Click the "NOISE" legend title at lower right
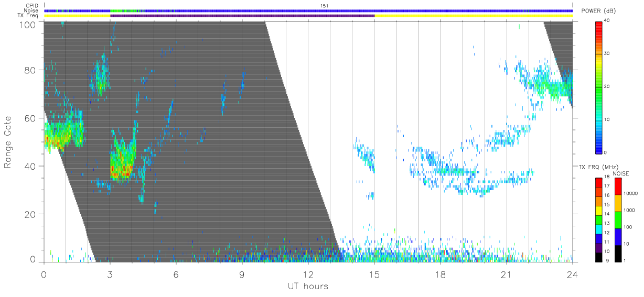This screenshot has width=644, height=297. click(622, 173)
